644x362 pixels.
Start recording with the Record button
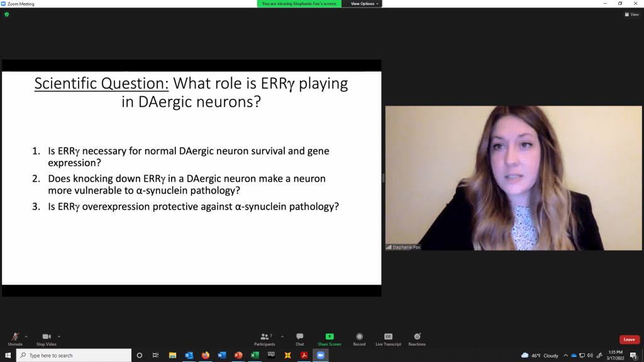click(359, 338)
